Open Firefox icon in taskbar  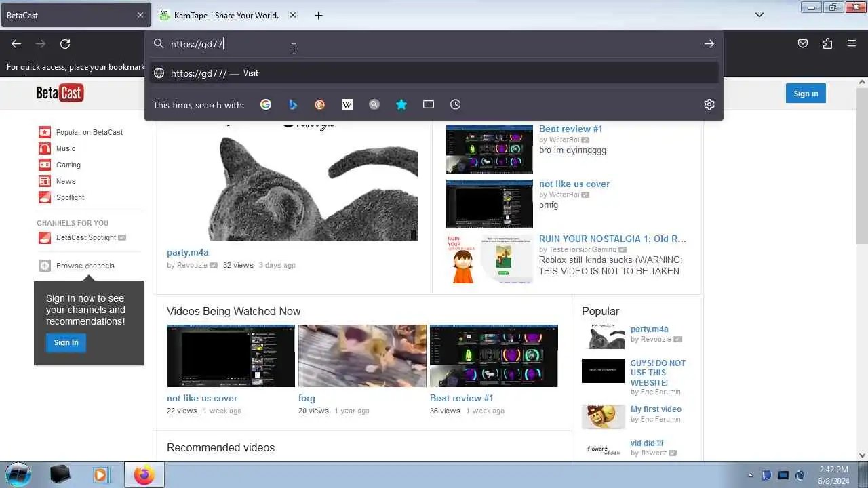pos(144,475)
